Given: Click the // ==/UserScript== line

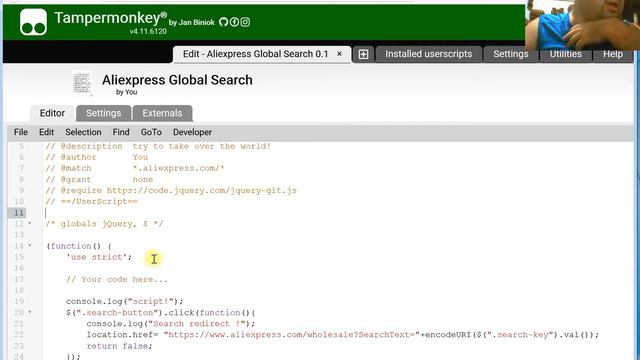Looking at the screenshot, I should click(91, 202).
